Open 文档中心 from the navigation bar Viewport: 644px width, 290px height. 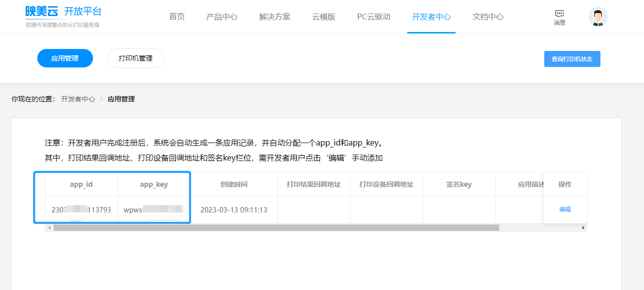(x=488, y=17)
